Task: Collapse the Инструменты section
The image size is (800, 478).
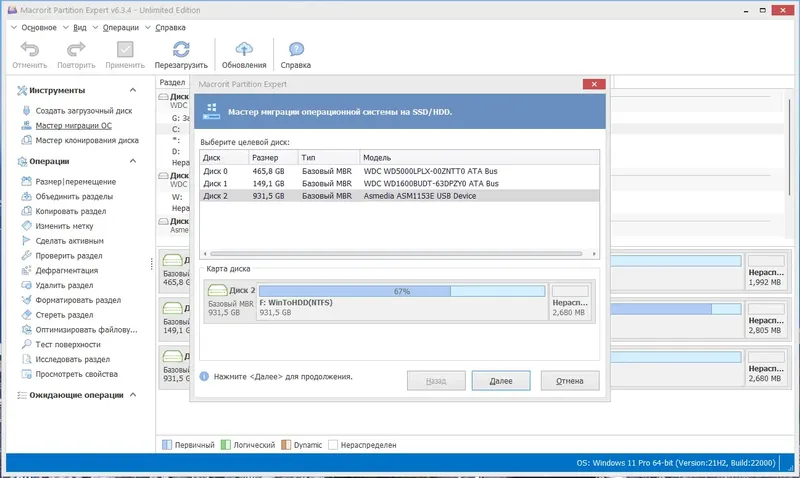Action: [133, 90]
